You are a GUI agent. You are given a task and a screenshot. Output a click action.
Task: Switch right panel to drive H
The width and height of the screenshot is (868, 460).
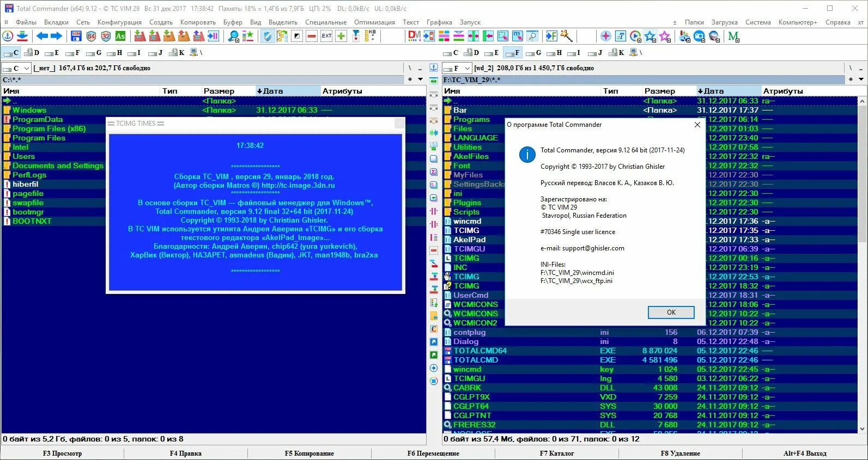554,53
